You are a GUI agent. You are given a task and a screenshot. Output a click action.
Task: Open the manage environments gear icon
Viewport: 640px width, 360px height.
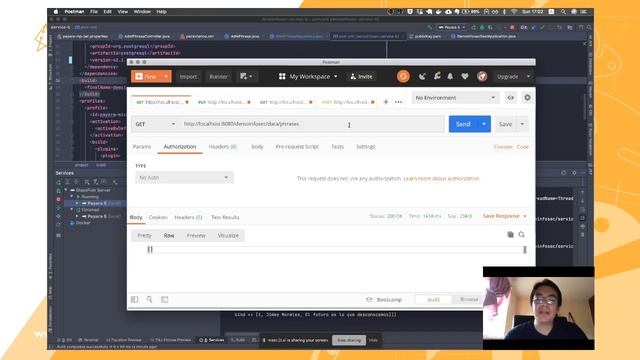pyautogui.click(x=527, y=98)
